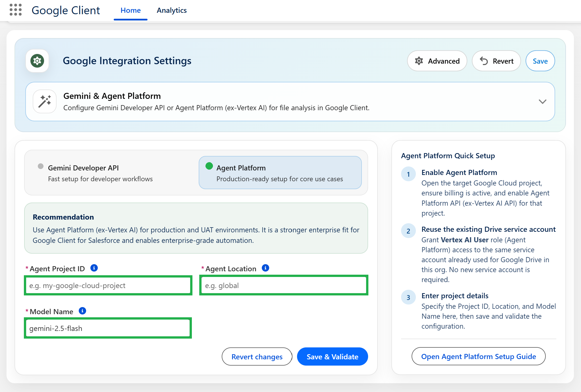Open the app launcher grid icon

coord(16,10)
